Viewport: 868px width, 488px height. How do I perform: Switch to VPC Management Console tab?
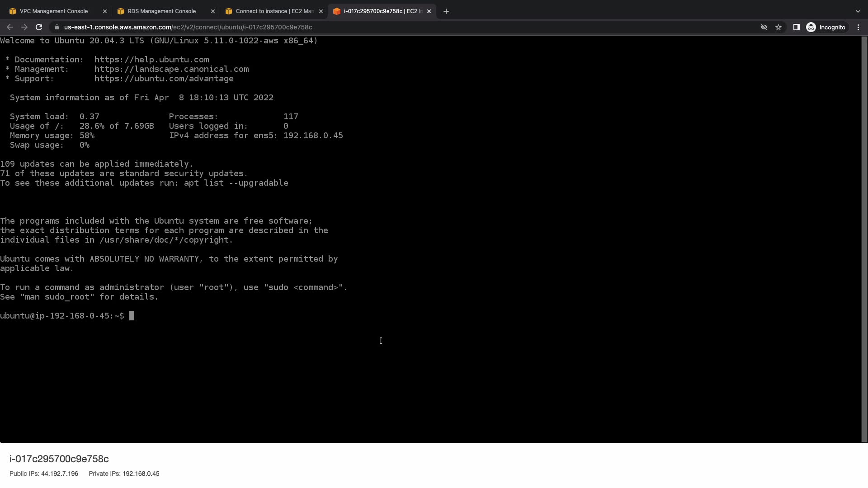point(54,11)
